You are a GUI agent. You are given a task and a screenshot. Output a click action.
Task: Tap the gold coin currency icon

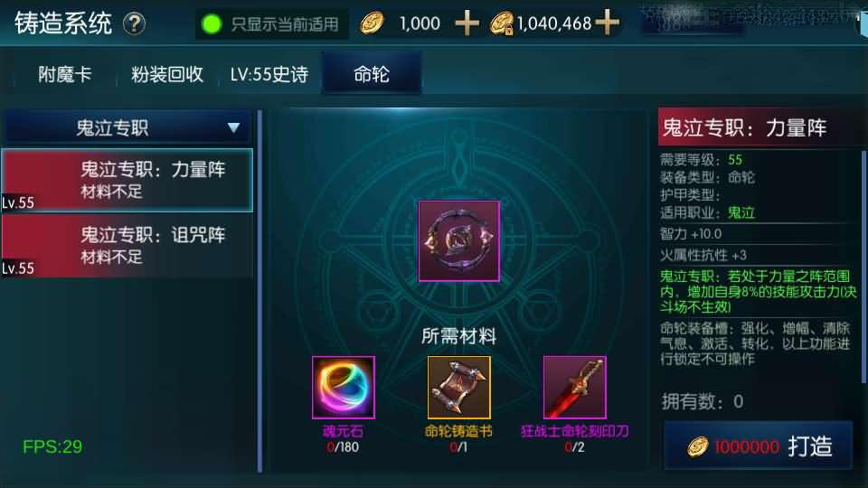[372, 23]
